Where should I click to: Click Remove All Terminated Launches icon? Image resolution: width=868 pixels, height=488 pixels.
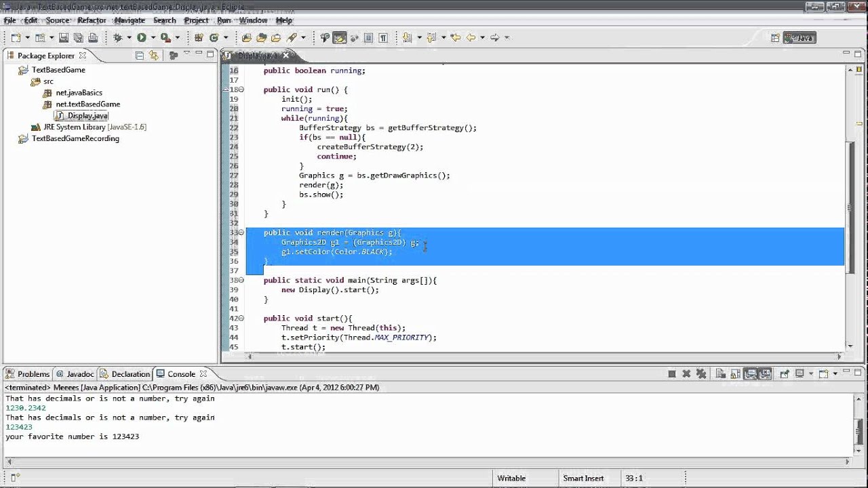coord(701,373)
